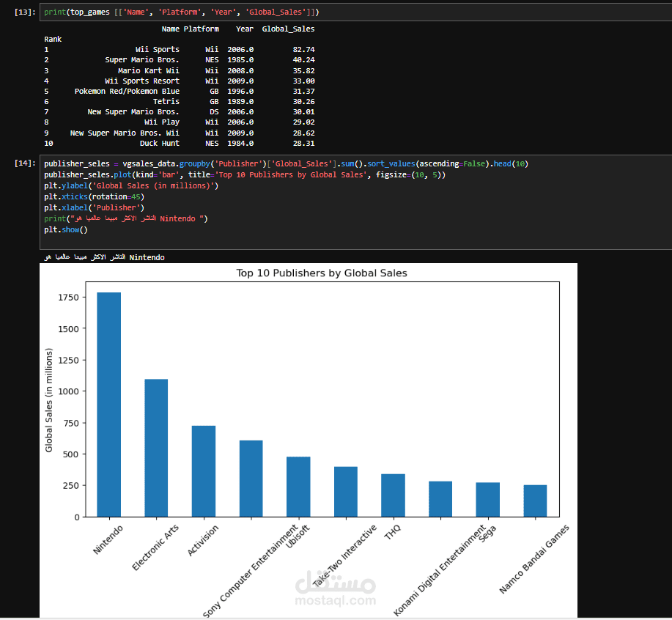
Task: Click the plt.show() code line
Action: [x=65, y=229]
